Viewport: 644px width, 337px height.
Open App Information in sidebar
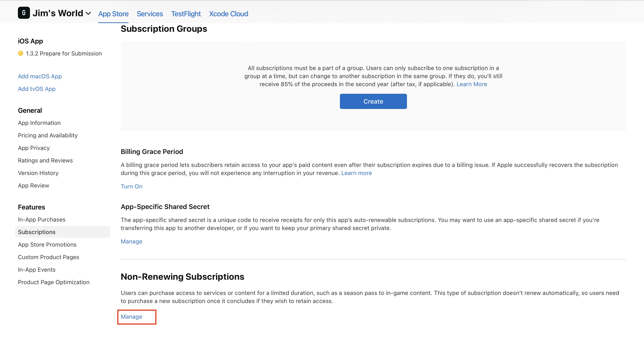pos(39,123)
